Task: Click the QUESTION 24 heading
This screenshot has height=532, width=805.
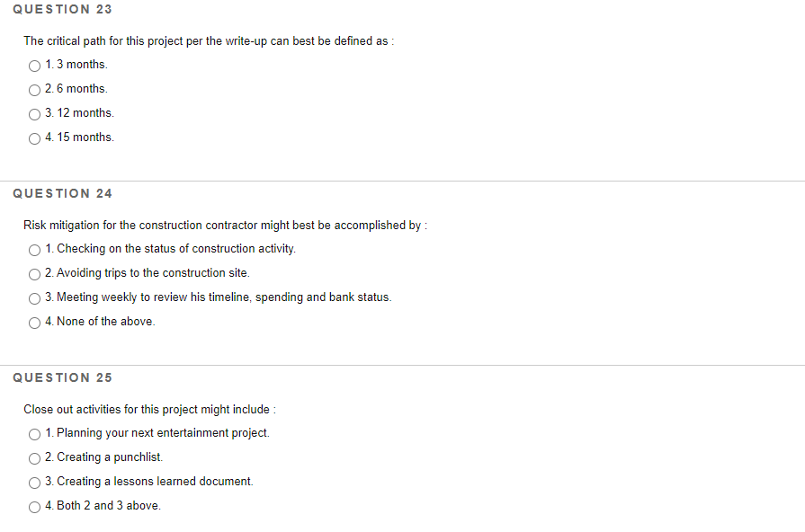Action: 62,193
